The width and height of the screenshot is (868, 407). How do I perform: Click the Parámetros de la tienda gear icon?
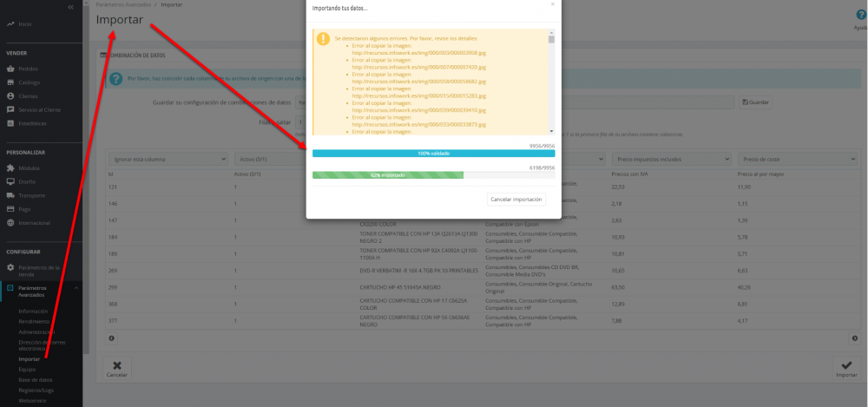pos(10,267)
